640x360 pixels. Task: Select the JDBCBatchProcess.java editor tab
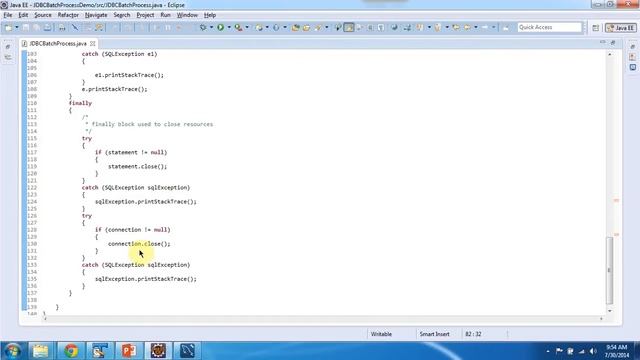(58, 43)
